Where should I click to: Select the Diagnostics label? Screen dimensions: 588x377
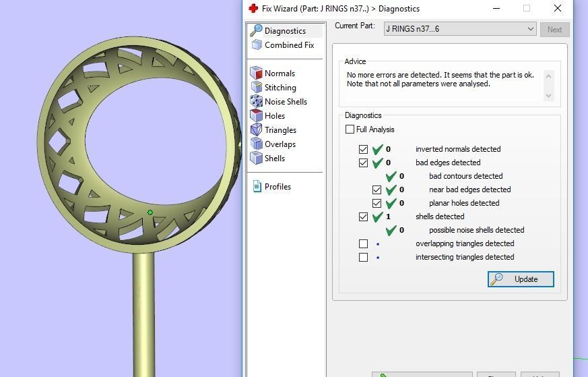285,31
